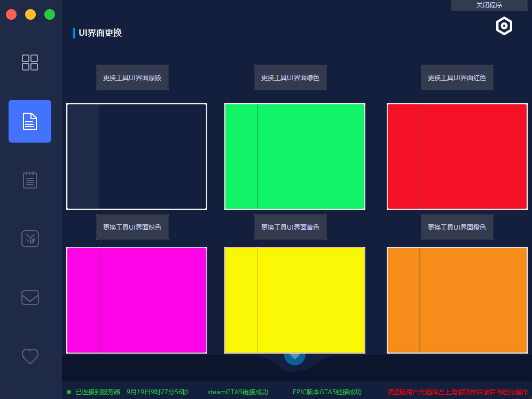Open the notepad icon in sidebar
The height and width of the screenshot is (399, 532).
click(x=30, y=180)
